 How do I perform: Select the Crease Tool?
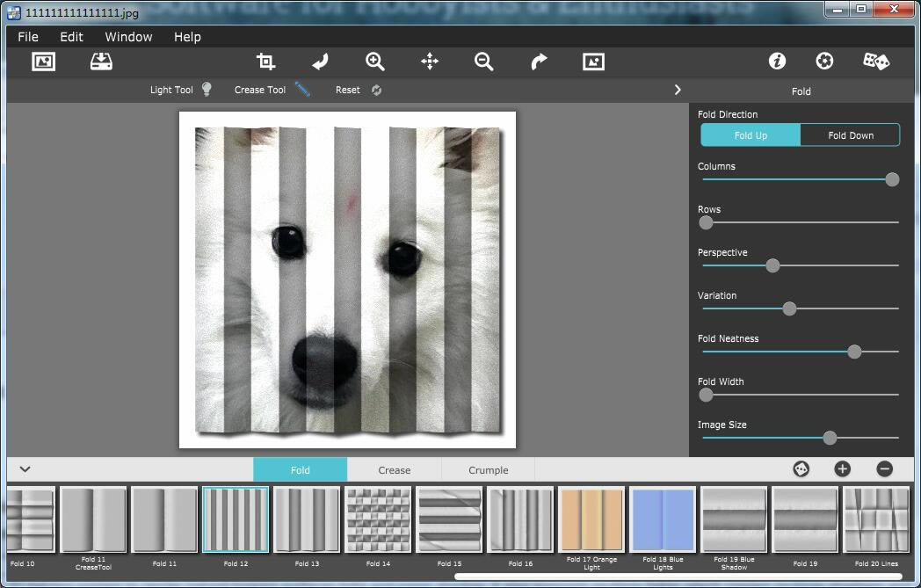click(x=272, y=90)
